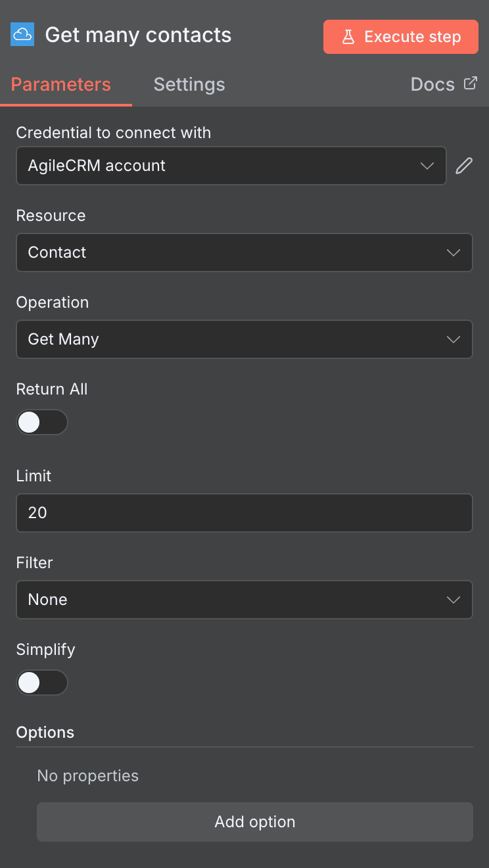This screenshot has height=868, width=489.
Task: Click the Add option button
Action: coord(255,822)
